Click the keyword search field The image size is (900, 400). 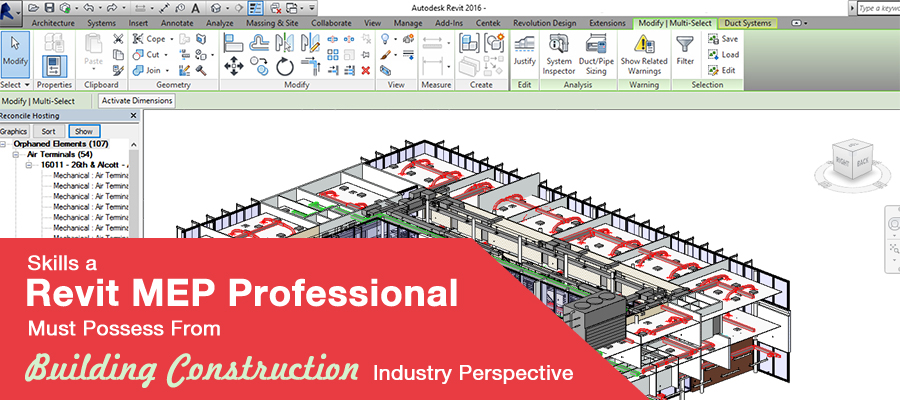point(879,8)
